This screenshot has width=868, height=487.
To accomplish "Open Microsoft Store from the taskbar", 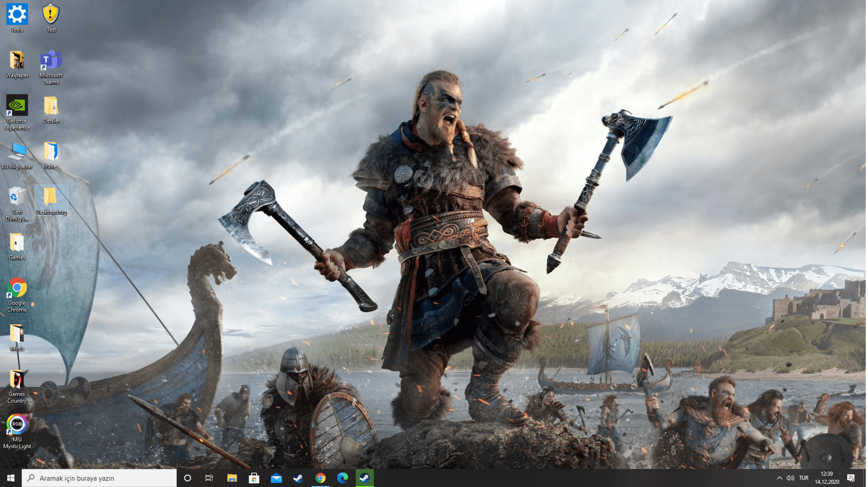I will pyautogui.click(x=254, y=478).
